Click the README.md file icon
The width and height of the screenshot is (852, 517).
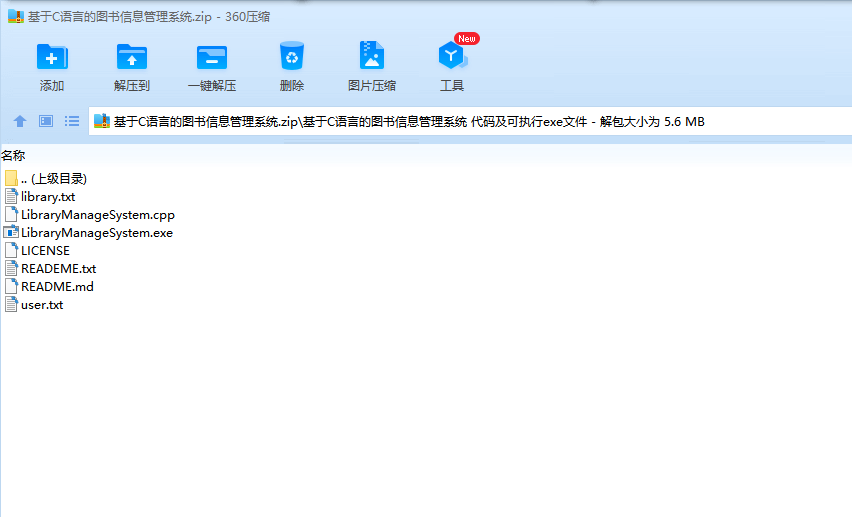(x=11, y=286)
